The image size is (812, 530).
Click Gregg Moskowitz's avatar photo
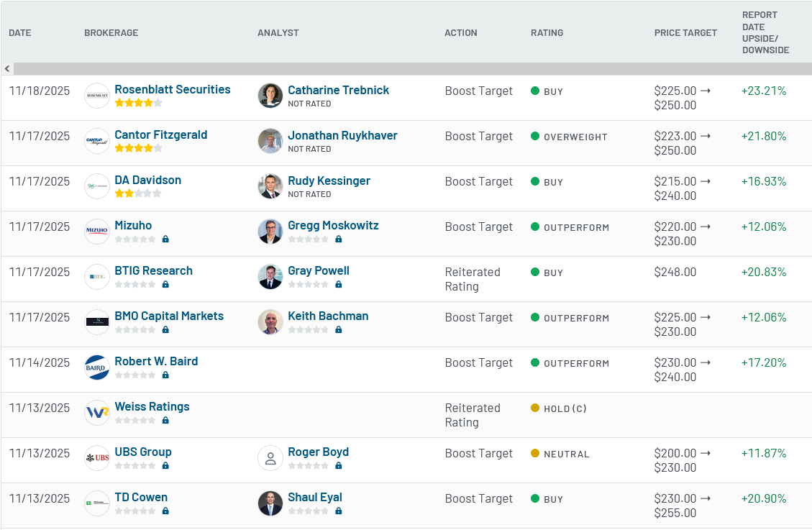[x=270, y=232]
